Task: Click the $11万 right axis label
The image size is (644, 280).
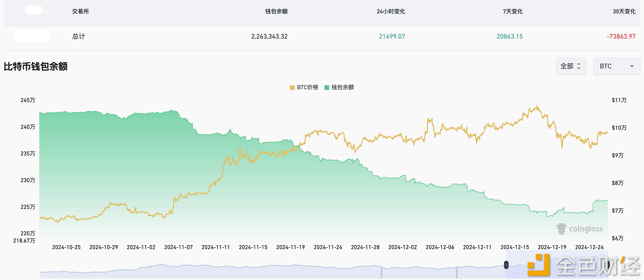Action: pos(619,100)
